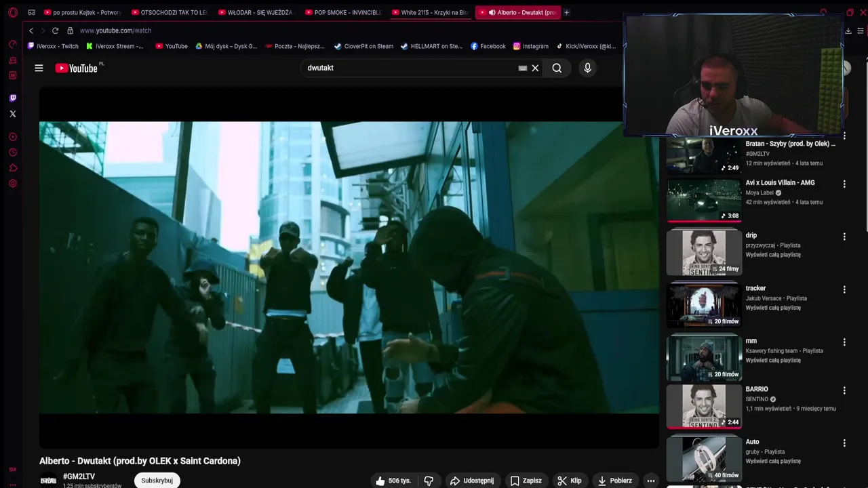Dislike the video with thumbs down
This screenshot has width=868, height=488.
(x=429, y=481)
